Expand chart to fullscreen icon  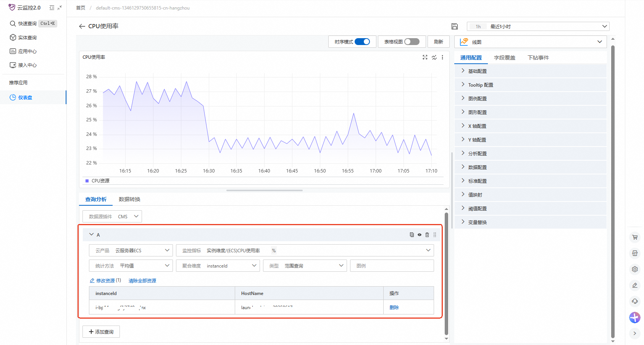[425, 57]
